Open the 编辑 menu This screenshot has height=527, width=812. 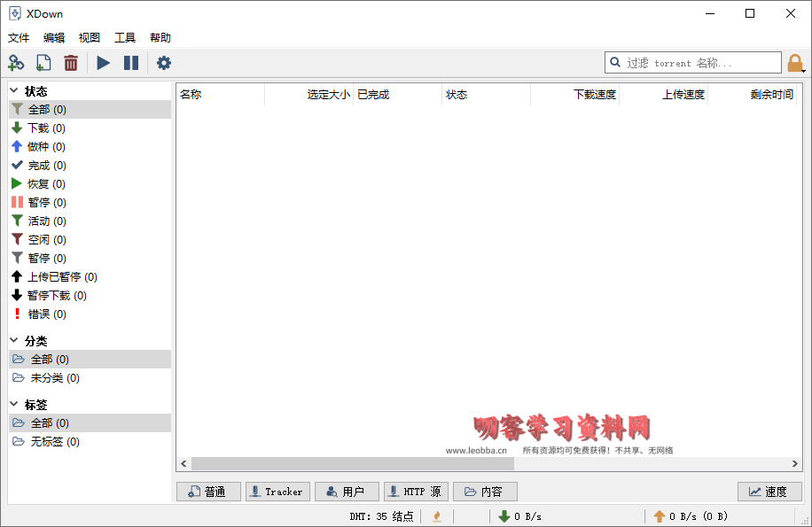tap(54, 38)
